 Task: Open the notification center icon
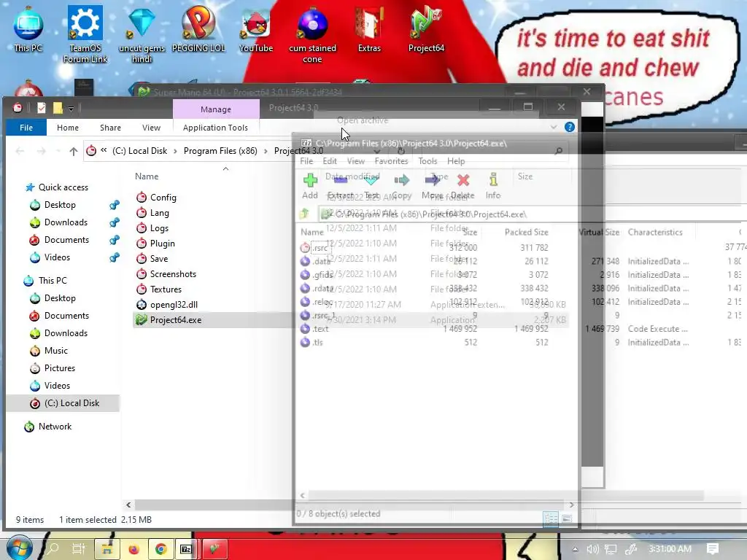(x=713, y=549)
